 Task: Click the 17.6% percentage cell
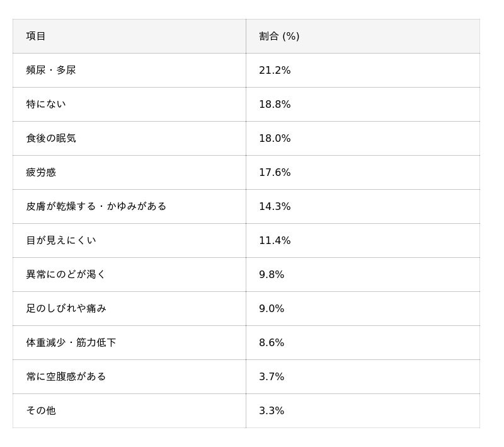[x=275, y=173]
